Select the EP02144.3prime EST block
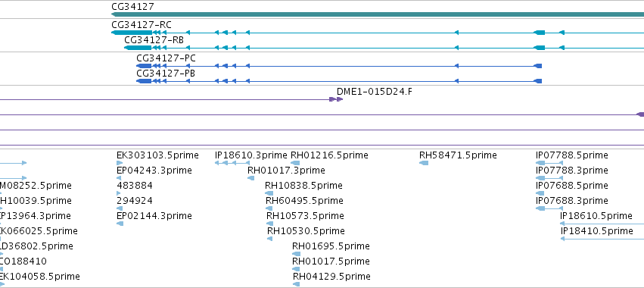The height and width of the screenshot is (288, 644). pyautogui.click(x=120, y=224)
